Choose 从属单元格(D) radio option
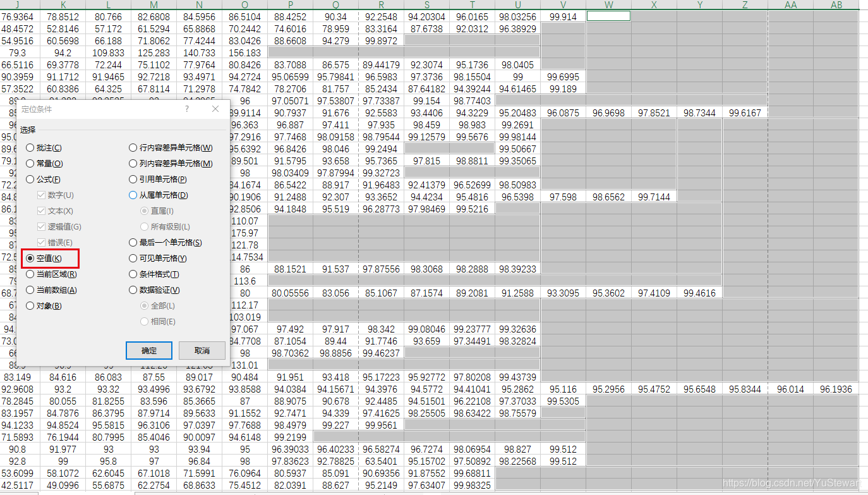The width and height of the screenshot is (868, 495). (x=159, y=195)
